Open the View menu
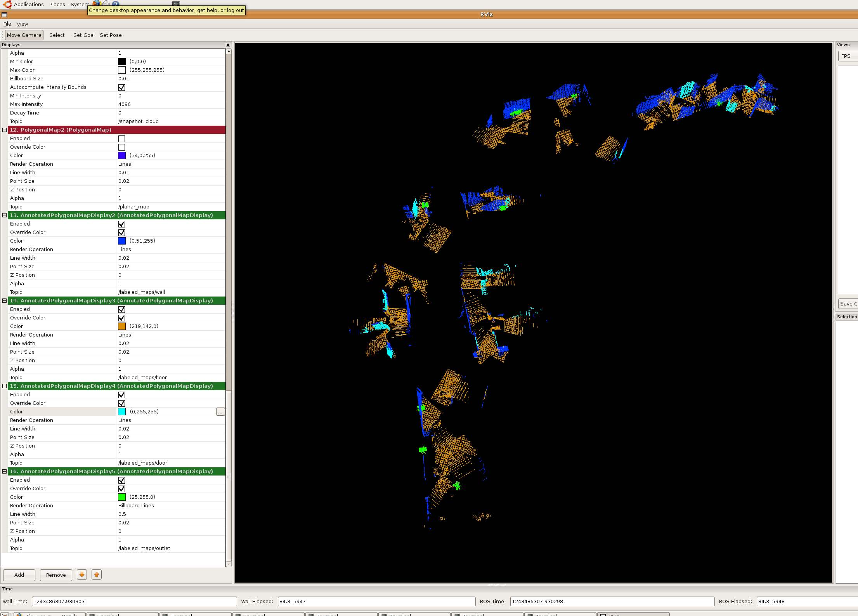 tap(22, 24)
